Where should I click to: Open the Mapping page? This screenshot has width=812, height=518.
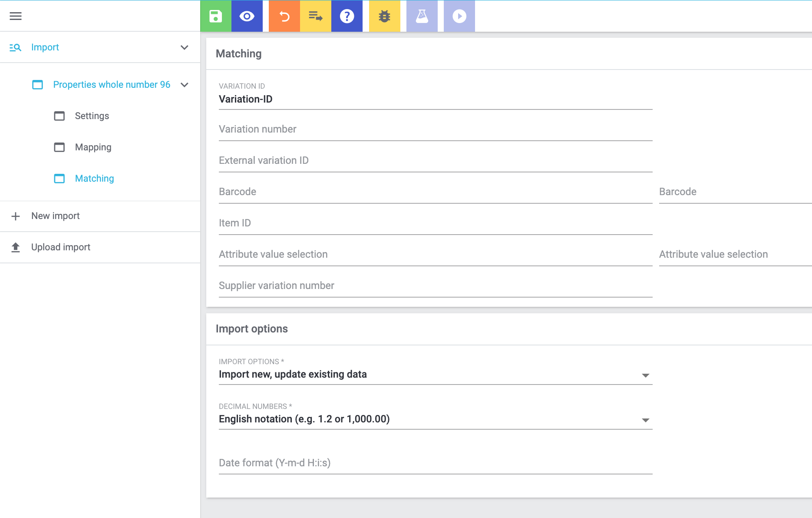coord(93,147)
